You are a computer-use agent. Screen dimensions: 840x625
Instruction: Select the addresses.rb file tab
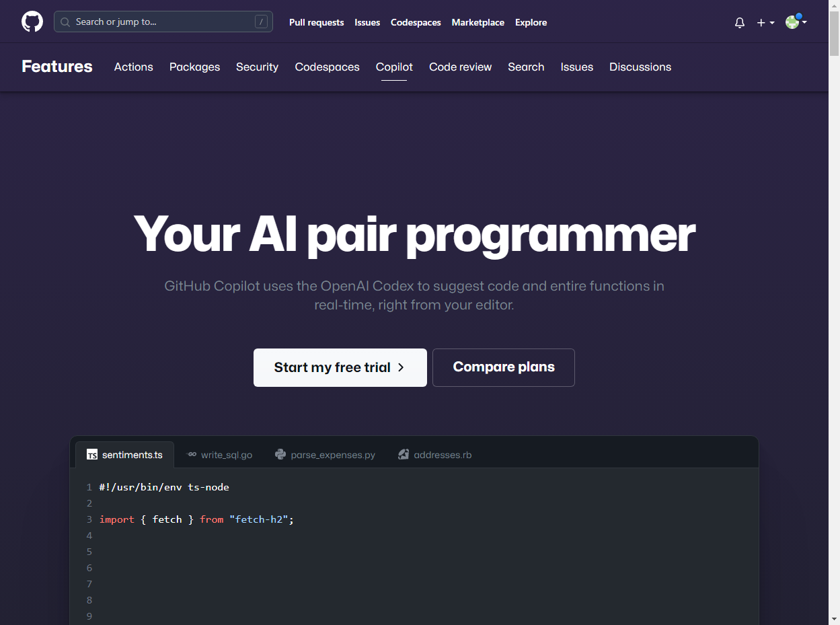pyautogui.click(x=443, y=454)
